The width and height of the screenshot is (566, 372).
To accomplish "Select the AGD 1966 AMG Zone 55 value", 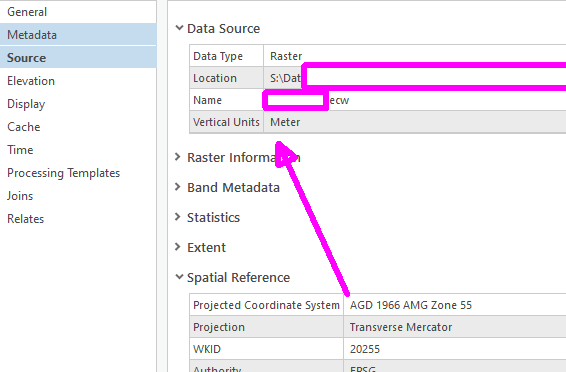I will 411,305.
